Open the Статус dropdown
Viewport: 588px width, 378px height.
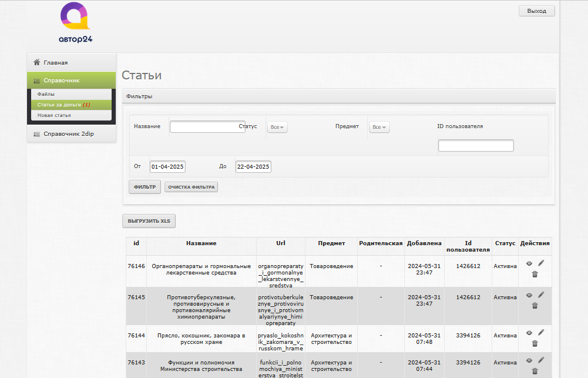[x=277, y=127]
